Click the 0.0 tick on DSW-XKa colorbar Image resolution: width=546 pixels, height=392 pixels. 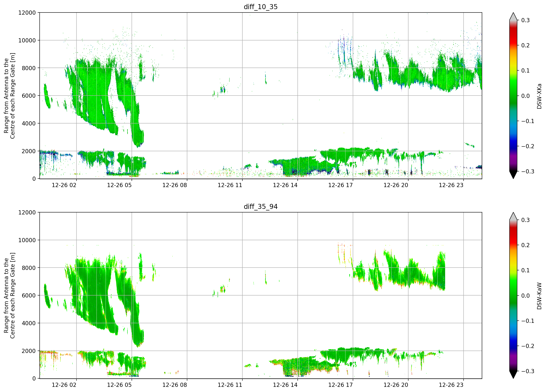click(526, 96)
